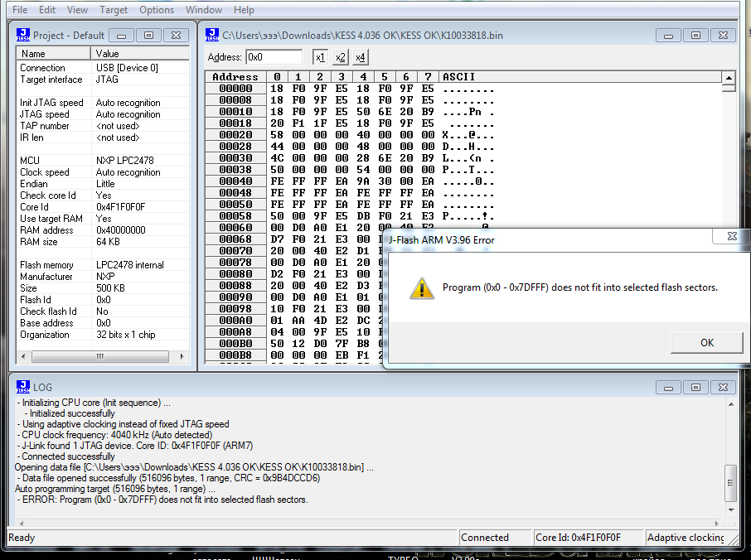
Task: Close the K10033818.bin data window
Action: click(723, 36)
